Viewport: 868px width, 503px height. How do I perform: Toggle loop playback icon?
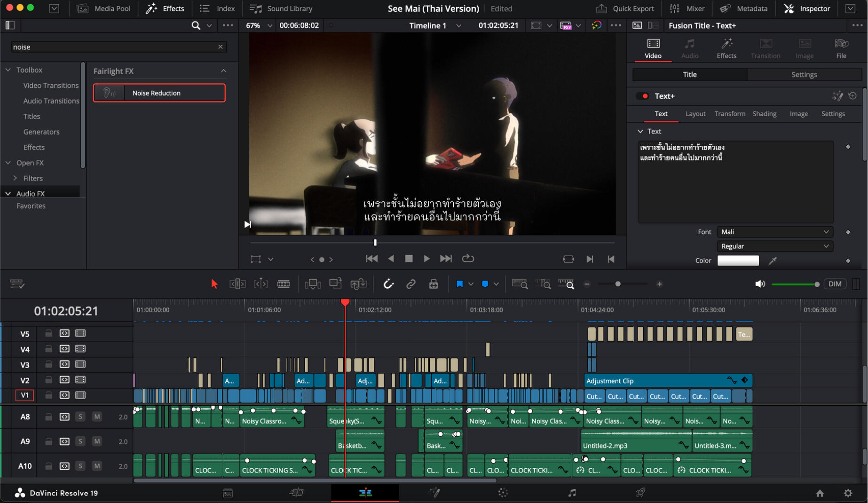(x=467, y=259)
